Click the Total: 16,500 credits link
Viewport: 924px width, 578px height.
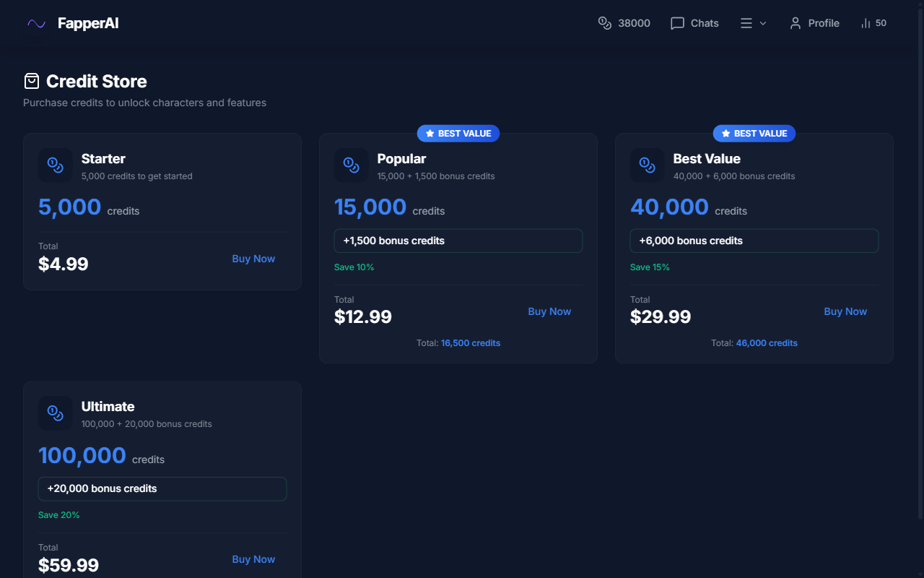coord(471,342)
